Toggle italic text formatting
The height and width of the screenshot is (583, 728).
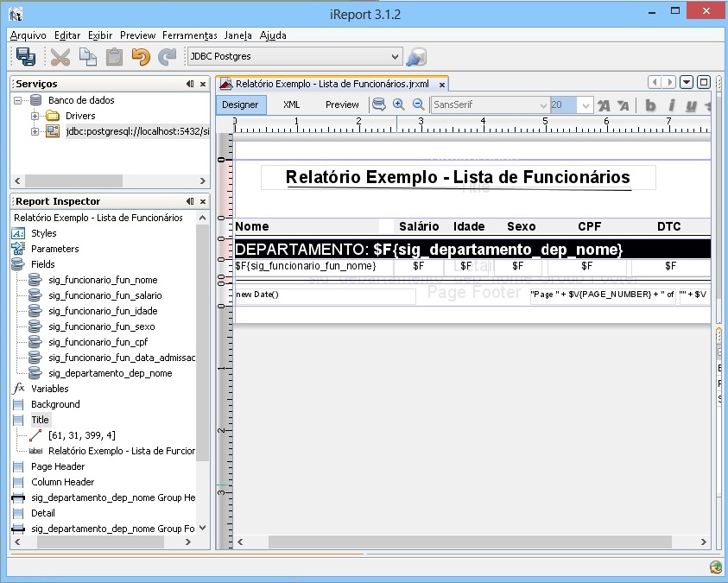tap(671, 105)
